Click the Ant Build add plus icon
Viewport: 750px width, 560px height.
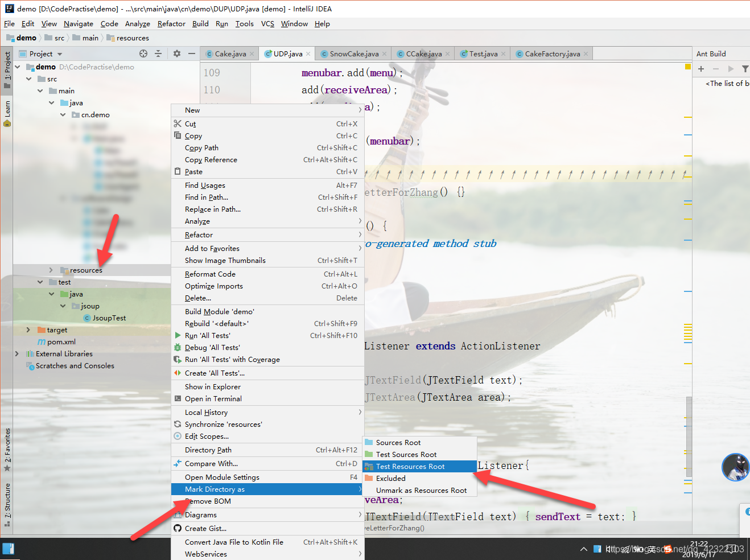click(701, 69)
